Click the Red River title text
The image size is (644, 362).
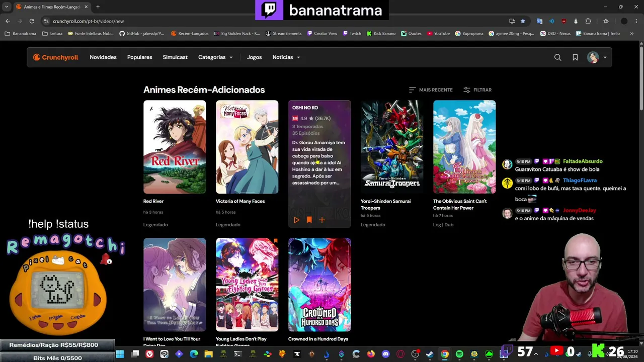pyautogui.click(x=153, y=201)
